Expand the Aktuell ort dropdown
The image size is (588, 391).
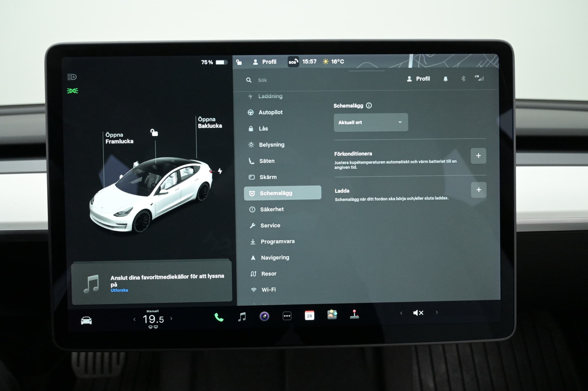(x=371, y=122)
